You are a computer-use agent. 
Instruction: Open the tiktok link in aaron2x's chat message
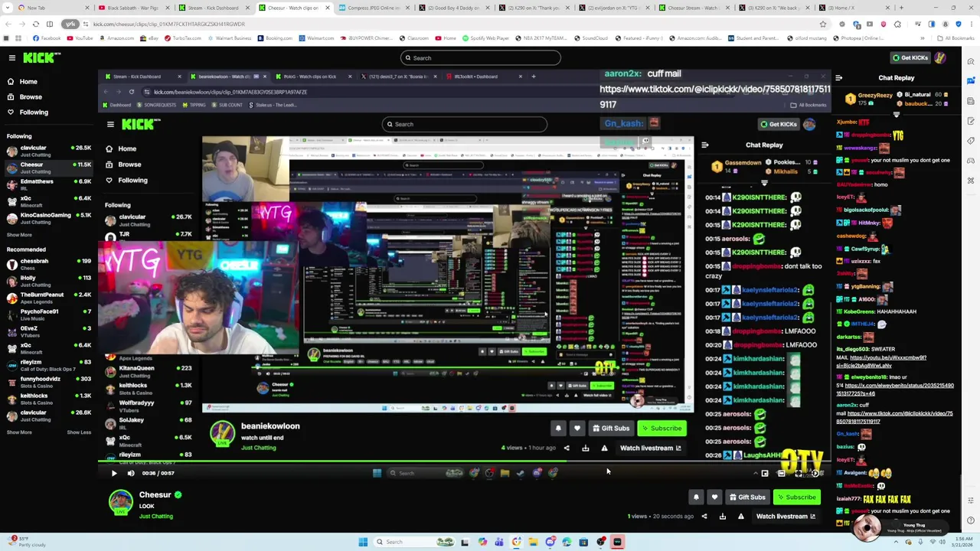click(x=894, y=418)
